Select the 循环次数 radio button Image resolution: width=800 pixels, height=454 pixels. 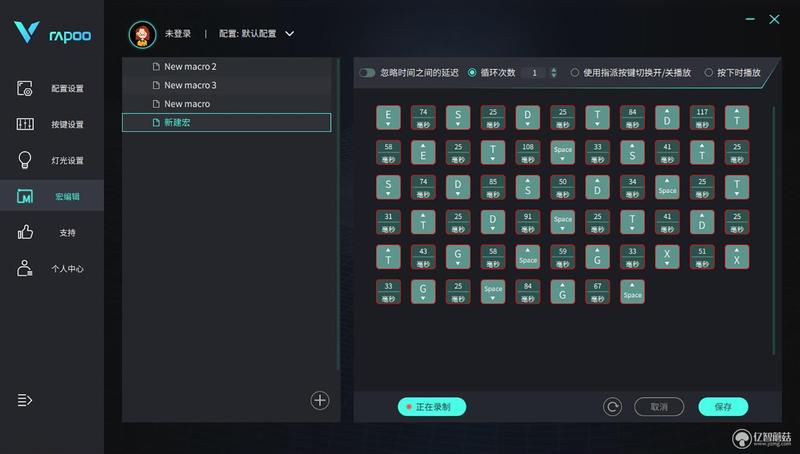tap(472, 73)
